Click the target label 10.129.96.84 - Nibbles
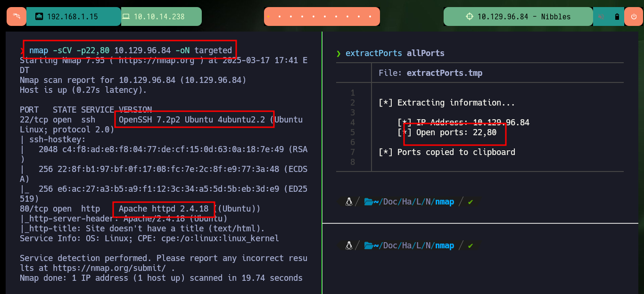 coord(524,16)
